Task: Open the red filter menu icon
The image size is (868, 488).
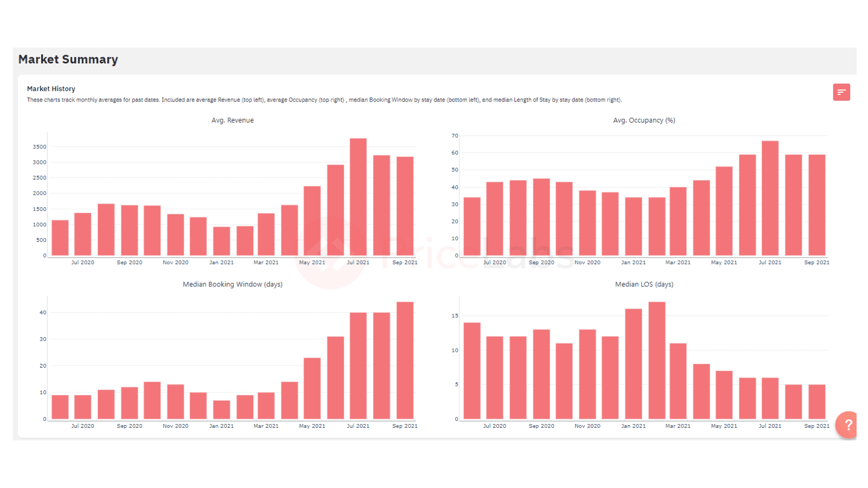Action: point(841,92)
